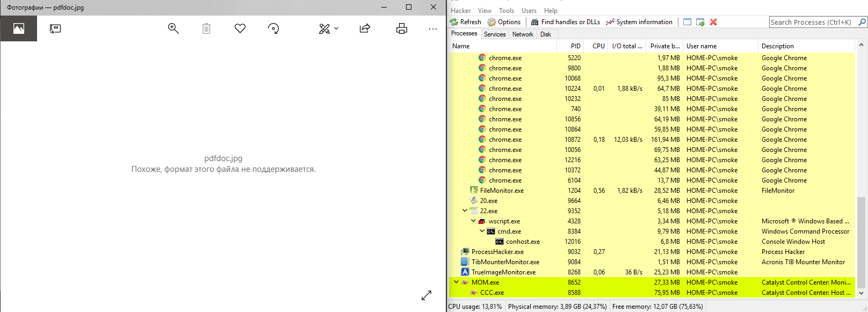The height and width of the screenshot is (312, 868).
Task: Open the View menu in Process Hacker
Action: [484, 11]
